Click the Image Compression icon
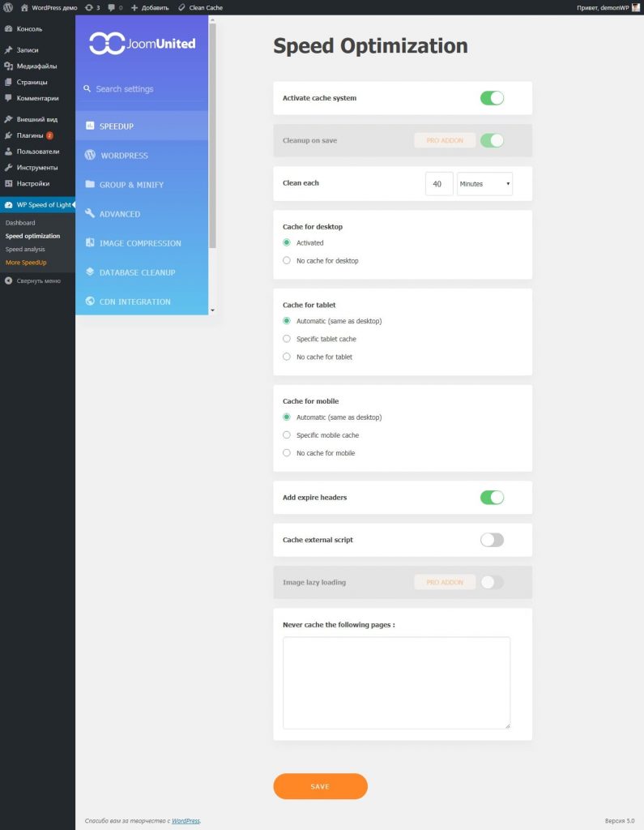 tap(90, 243)
